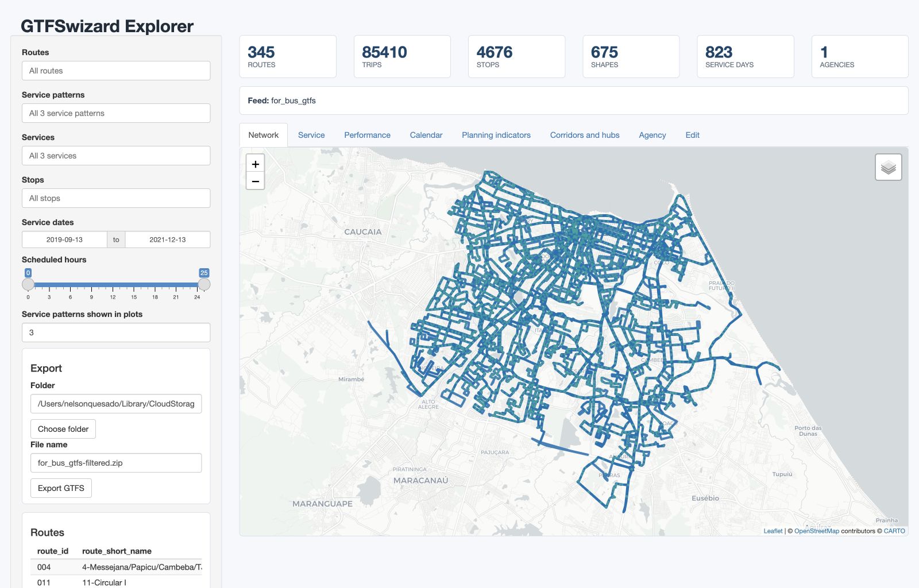This screenshot has height=588, width=919.
Task: Open the Routes filter dropdown
Action: (116, 71)
